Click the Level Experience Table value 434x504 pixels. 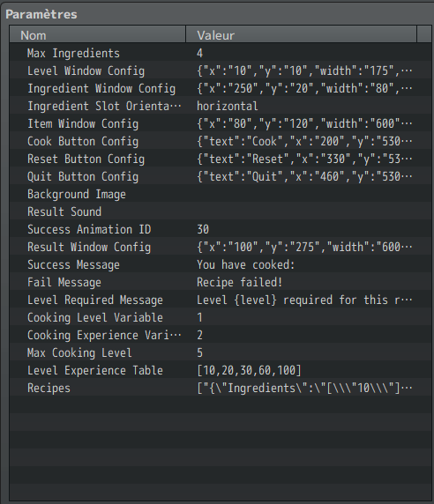pyautogui.click(x=249, y=370)
